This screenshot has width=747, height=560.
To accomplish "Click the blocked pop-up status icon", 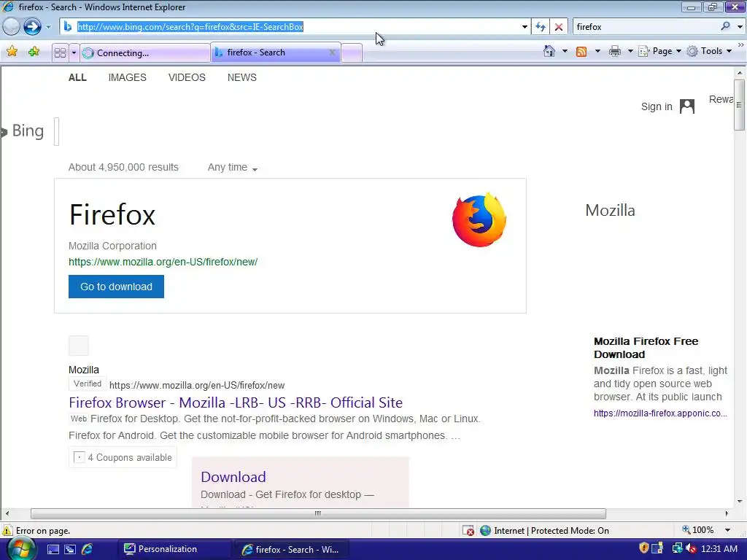I will pyautogui.click(x=468, y=531).
